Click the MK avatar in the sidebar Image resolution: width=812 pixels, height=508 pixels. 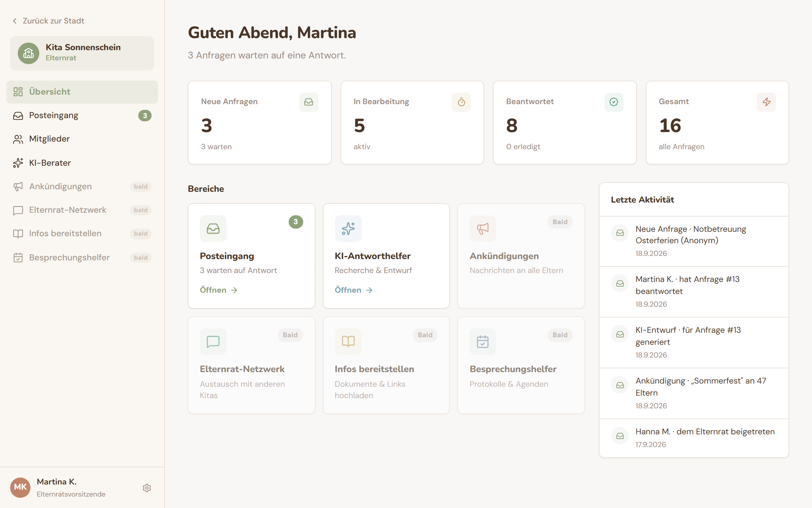coord(20,487)
